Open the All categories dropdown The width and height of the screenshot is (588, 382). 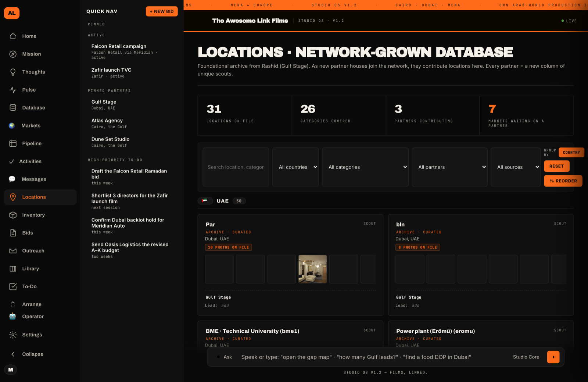click(x=365, y=167)
